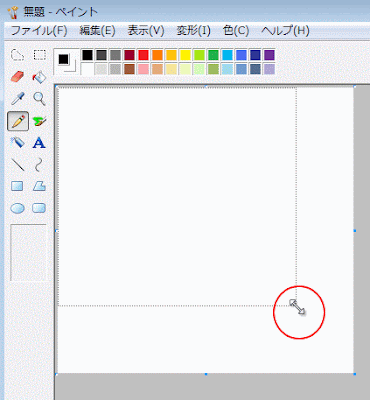Click the canvas bottom-right corner resize handle

pyautogui.click(x=355, y=374)
